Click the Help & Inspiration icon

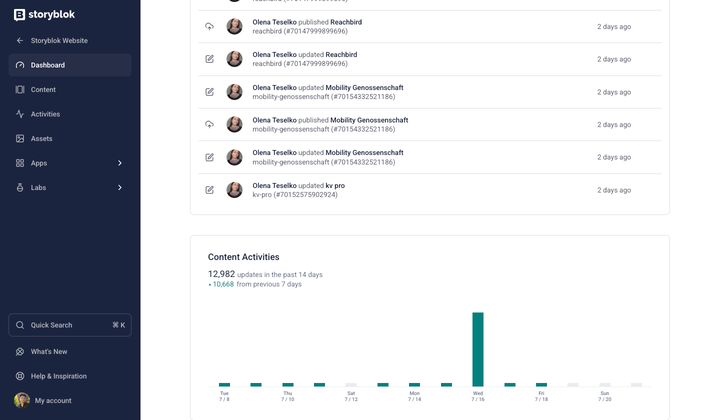[20, 376]
